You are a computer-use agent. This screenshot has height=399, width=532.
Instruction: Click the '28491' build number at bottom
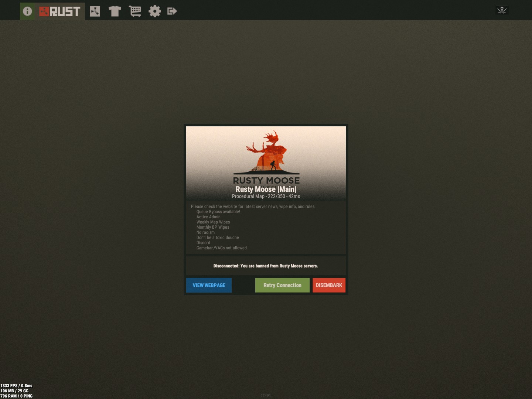266,395
